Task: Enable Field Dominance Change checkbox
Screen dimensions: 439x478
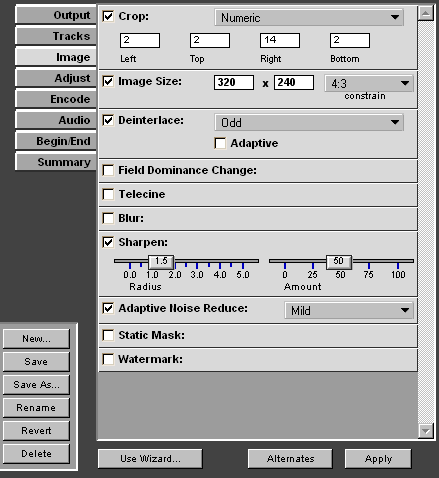Action: point(108,170)
